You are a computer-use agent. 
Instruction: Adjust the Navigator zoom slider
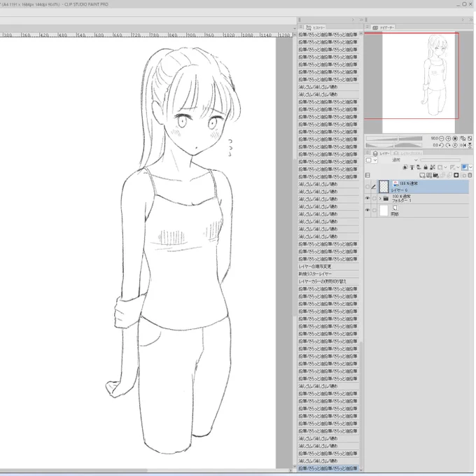[394, 139]
